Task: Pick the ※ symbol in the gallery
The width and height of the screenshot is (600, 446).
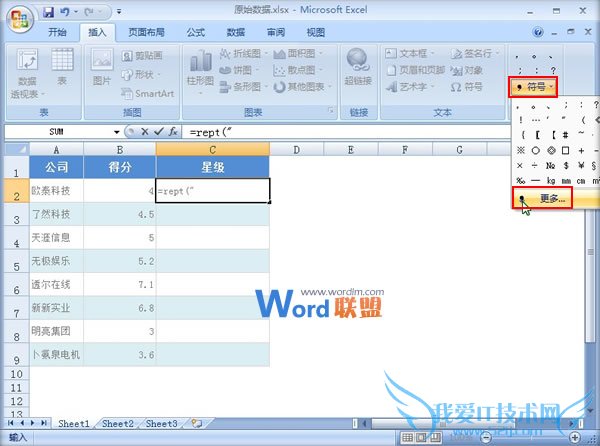Action: 521,150
